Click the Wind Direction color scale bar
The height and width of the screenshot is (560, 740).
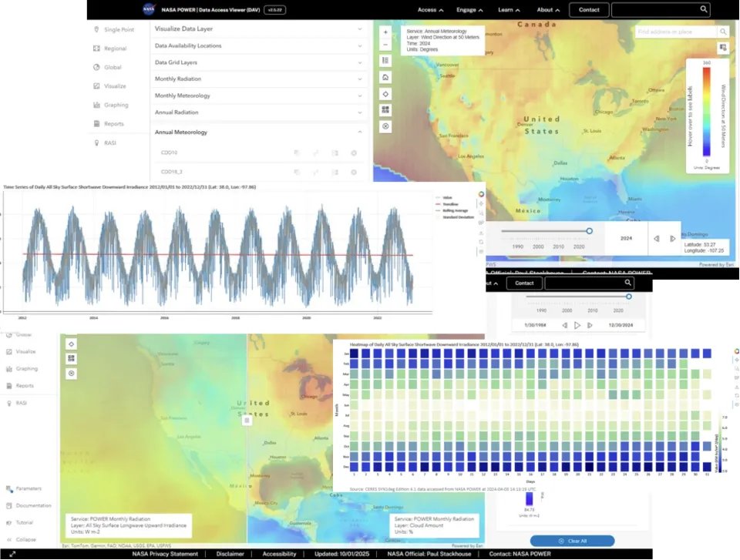pyautogui.click(x=707, y=112)
